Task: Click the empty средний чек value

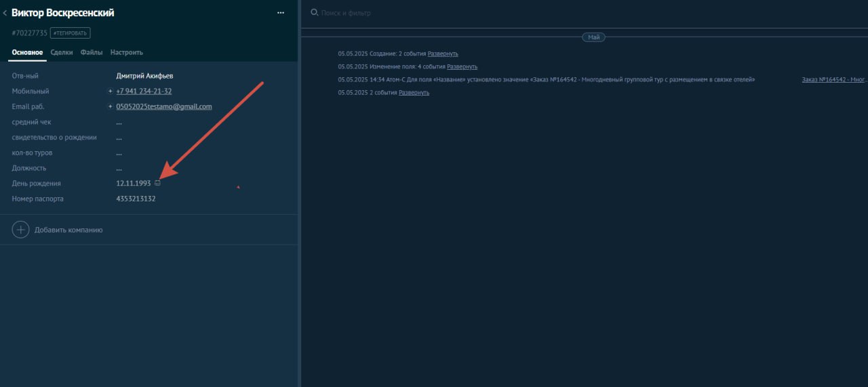Action: tap(119, 123)
